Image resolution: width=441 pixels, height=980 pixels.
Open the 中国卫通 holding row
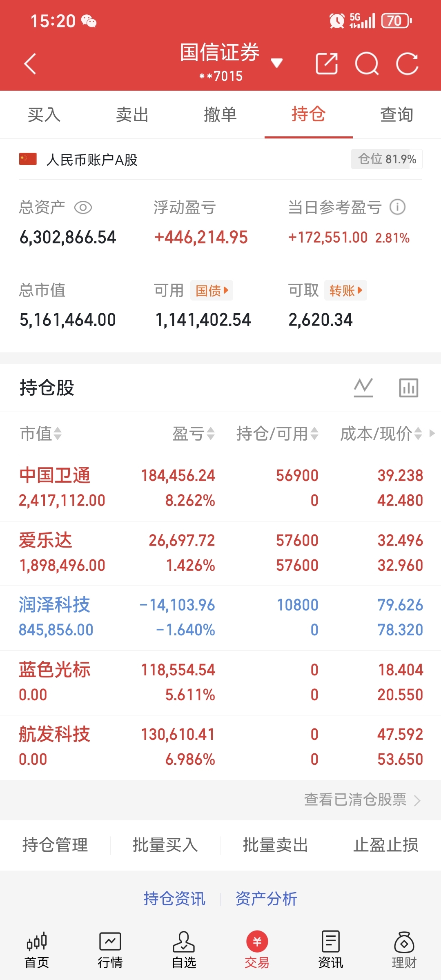coord(220,488)
